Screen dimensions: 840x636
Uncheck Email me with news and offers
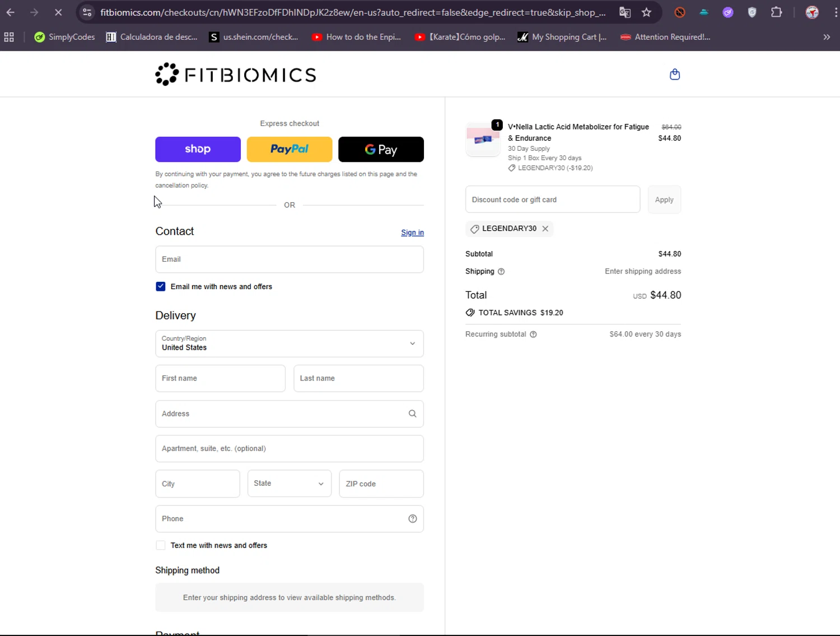[161, 286]
